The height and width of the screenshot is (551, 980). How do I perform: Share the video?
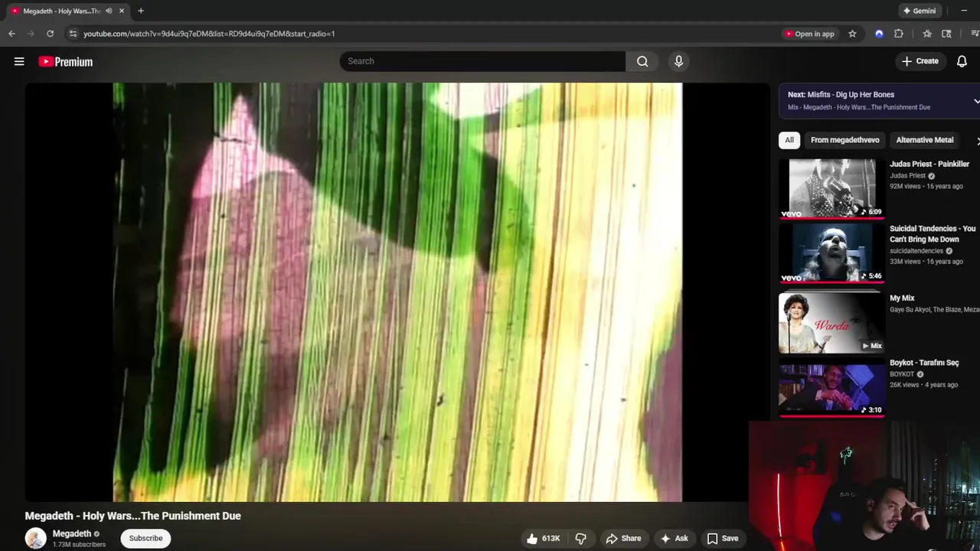[623, 539]
